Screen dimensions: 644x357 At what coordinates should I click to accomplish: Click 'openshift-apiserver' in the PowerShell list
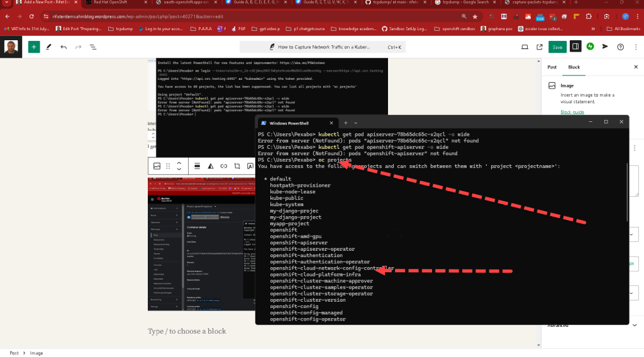tap(299, 243)
